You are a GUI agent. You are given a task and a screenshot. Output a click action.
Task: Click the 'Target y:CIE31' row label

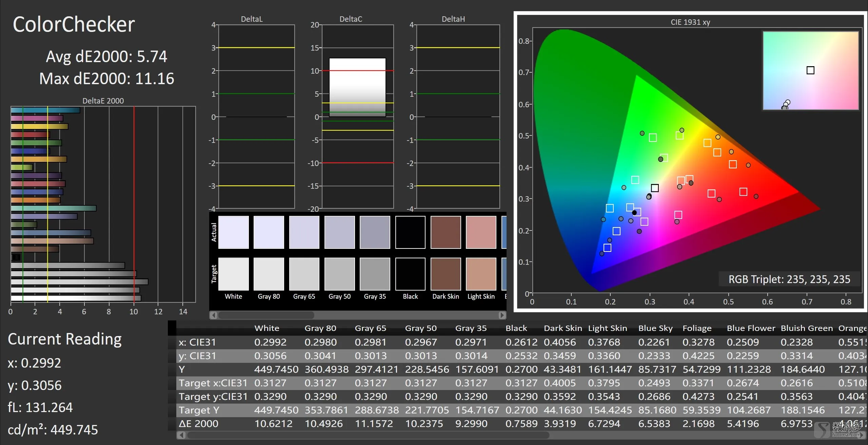tap(213, 396)
